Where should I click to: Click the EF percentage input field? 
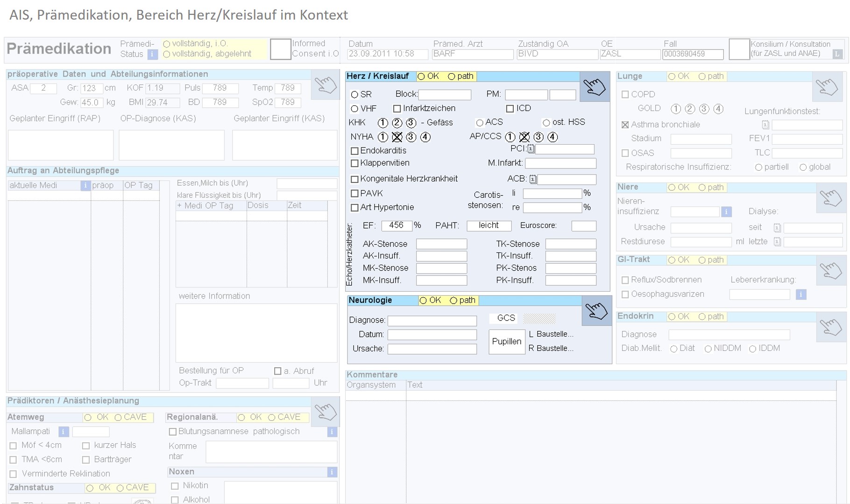point(396,225)
